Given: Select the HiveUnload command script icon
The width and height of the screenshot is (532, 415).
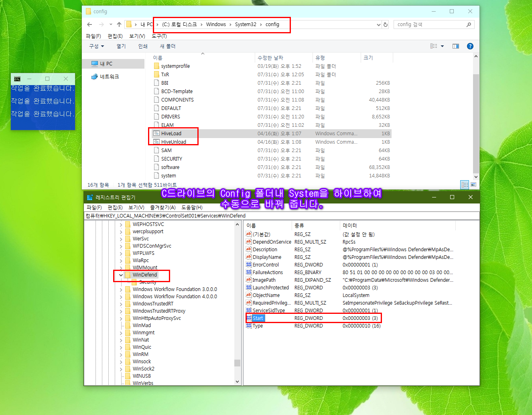Looking at the screenshot, I should tap(156, 142).
